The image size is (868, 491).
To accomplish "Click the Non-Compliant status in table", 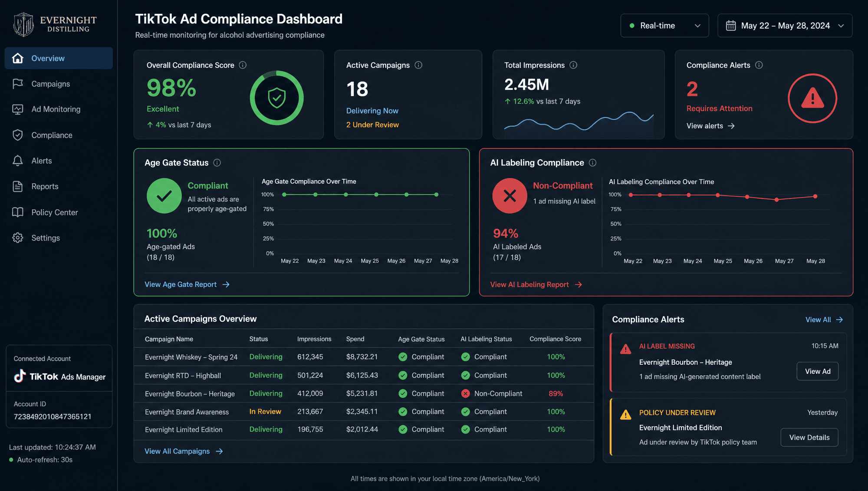I will 498,394.
